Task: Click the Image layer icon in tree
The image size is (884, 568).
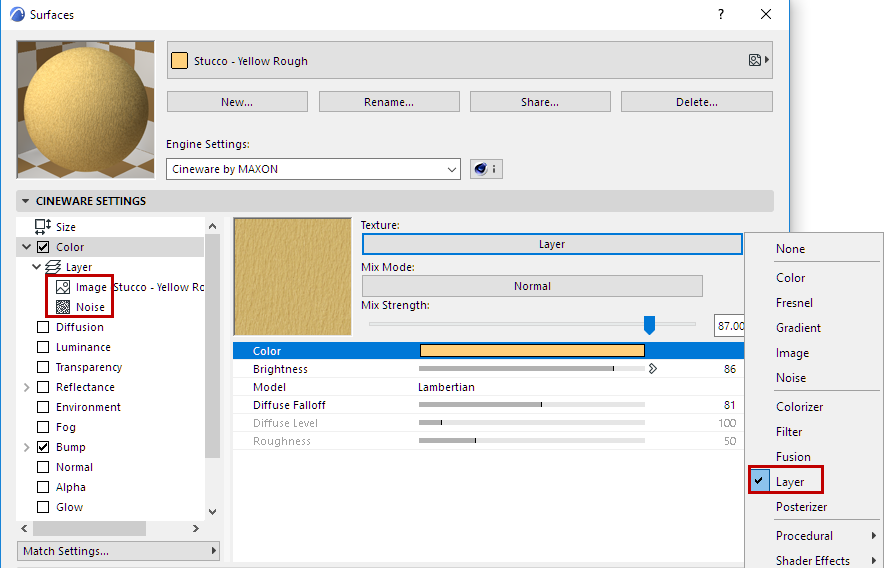Action: click(63, 287)
